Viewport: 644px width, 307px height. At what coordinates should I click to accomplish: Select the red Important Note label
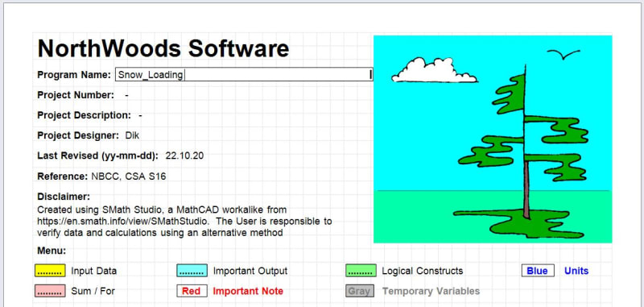(x=248, y=291)
